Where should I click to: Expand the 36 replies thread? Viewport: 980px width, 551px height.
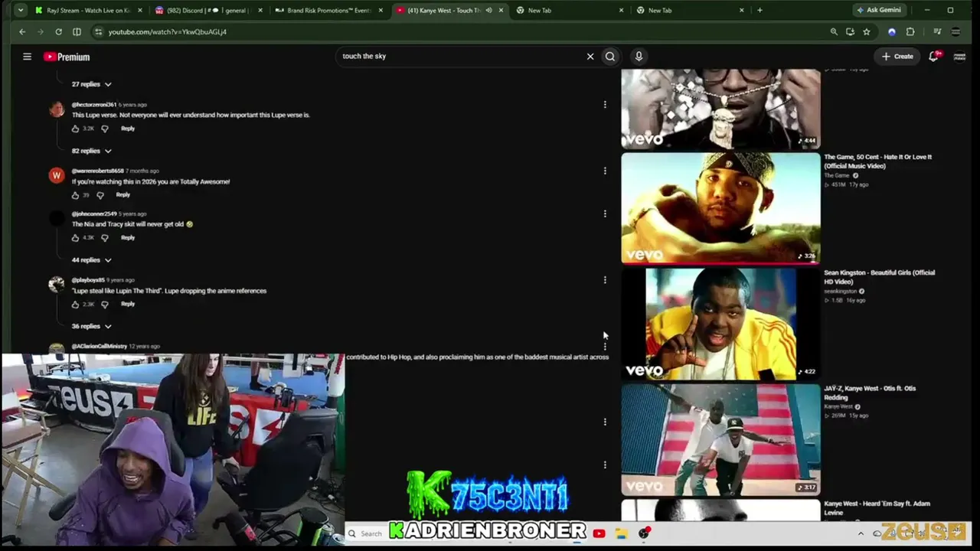click(92, 327)
